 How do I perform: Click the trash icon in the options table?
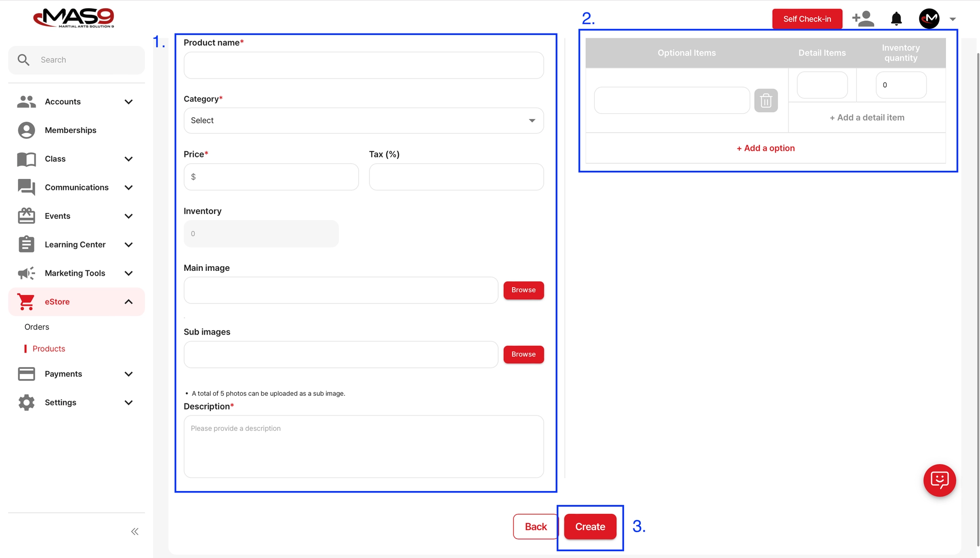pyautogui.click(x=766, y=100)
